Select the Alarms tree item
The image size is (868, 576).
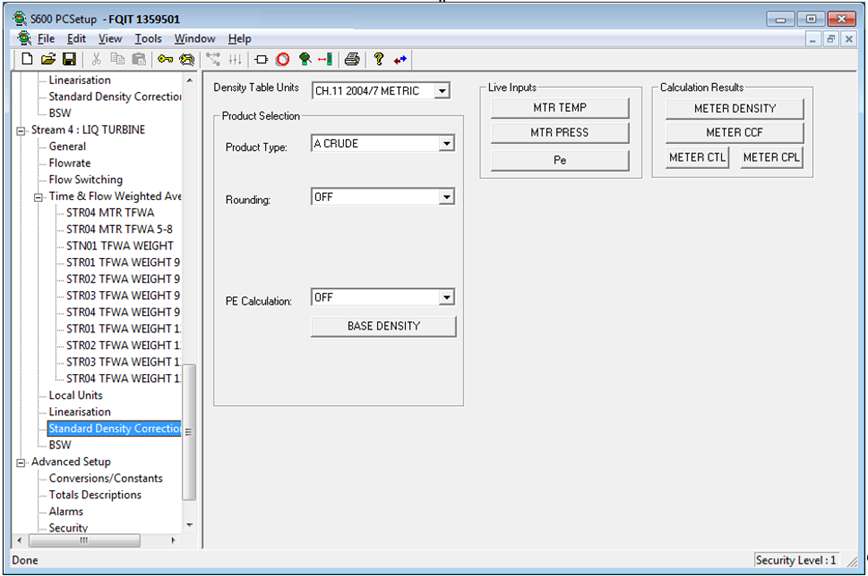coord(65,511)
